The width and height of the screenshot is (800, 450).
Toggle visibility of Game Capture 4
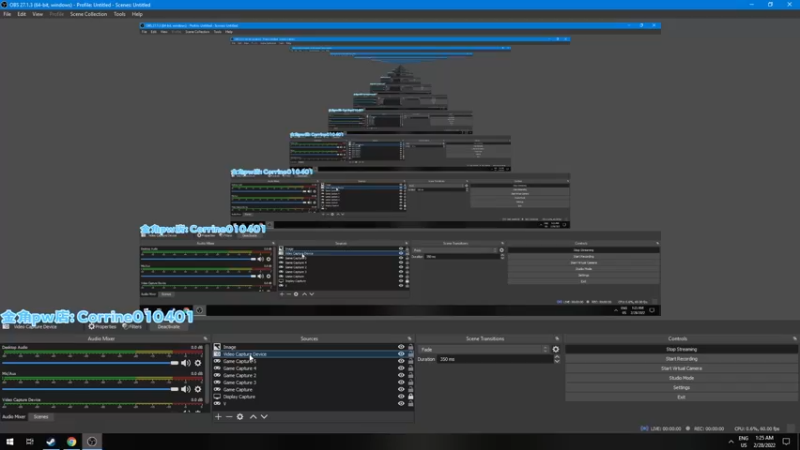401,368
